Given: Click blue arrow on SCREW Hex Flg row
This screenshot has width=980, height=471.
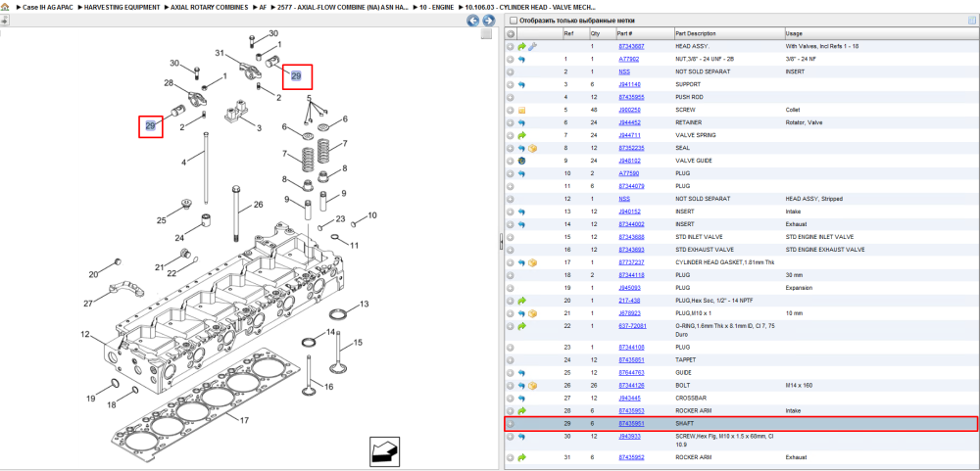Looking at the screenshot, I should click(x=521, y=437).
